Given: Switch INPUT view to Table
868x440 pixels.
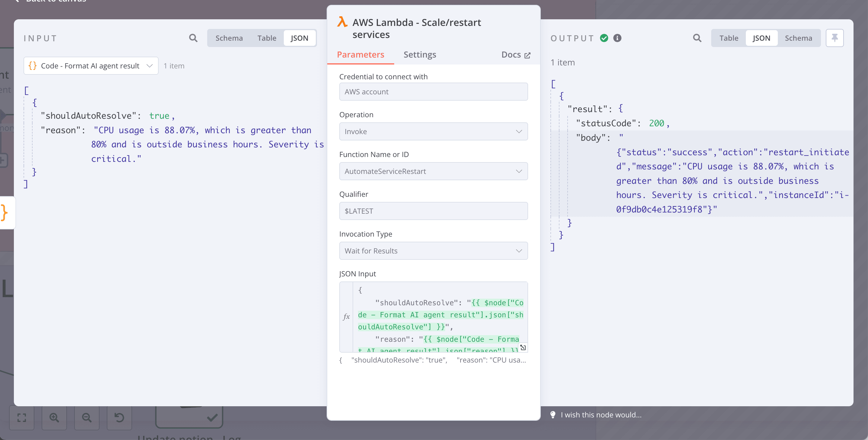Looking at the screenshot, I should coord(267,38).
